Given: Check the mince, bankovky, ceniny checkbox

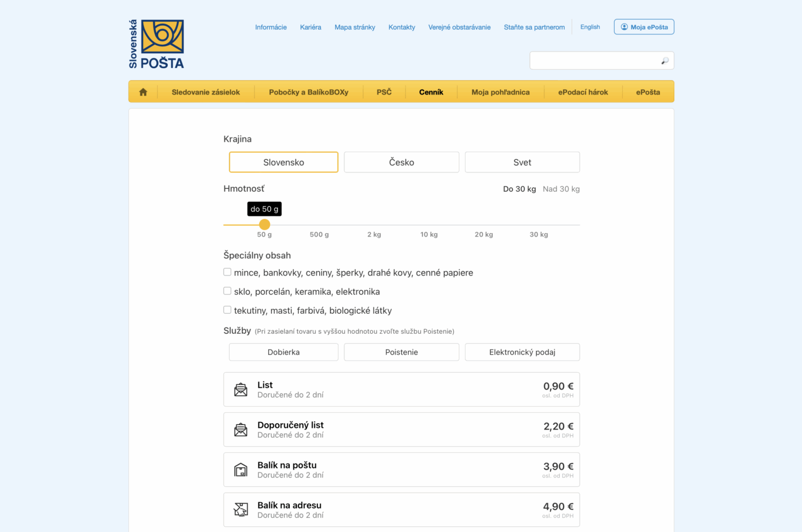Looking at the screenshot, I should coord(227,272).
